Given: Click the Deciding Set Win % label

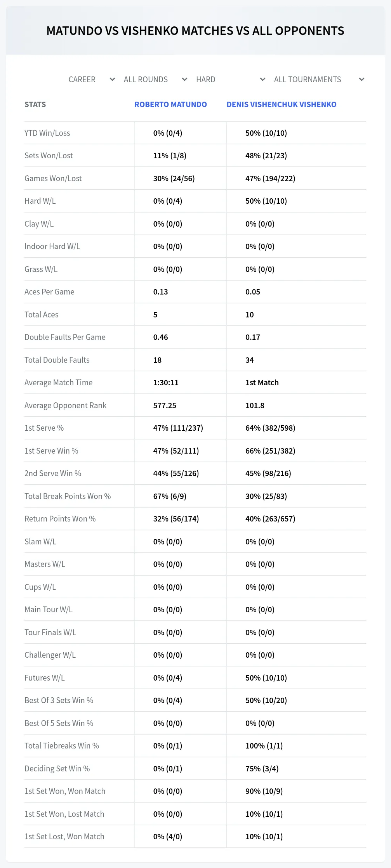Looking at the screenshot, I should pos(57,769).
